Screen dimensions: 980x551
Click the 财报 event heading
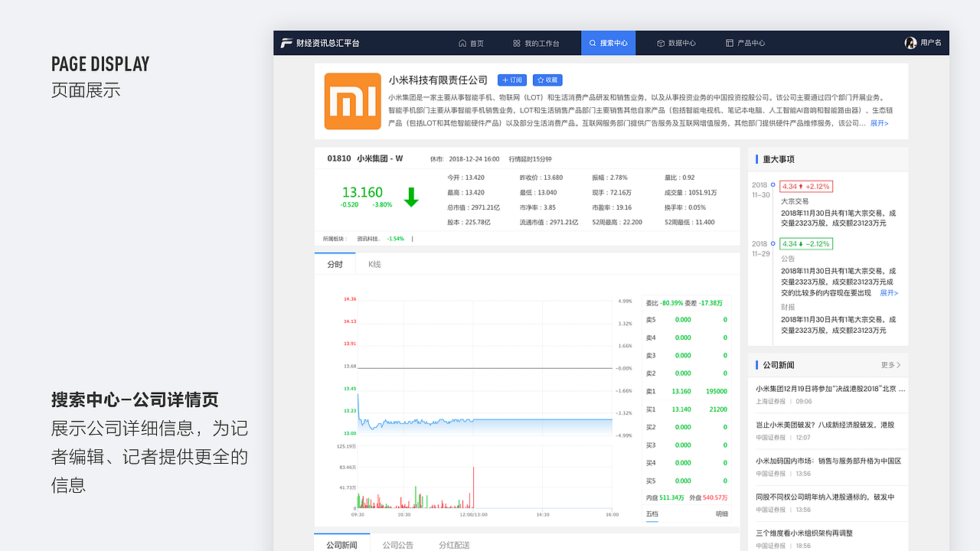click(x=788, y=308)
